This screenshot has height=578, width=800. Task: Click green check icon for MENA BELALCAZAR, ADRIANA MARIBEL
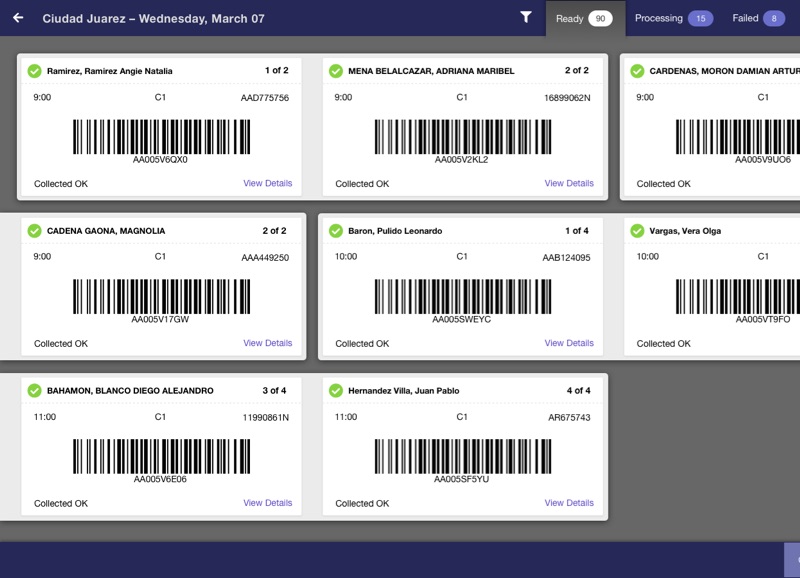[336, 71]
